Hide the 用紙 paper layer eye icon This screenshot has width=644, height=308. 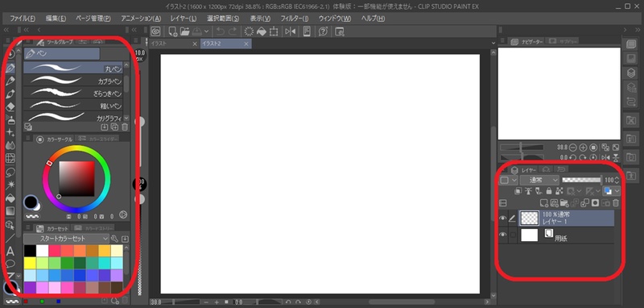tap(502, 235)
